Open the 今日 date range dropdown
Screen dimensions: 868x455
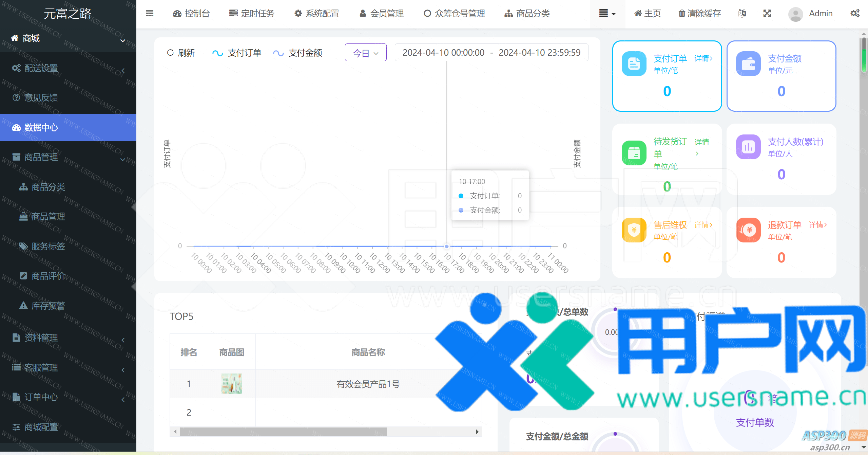(x=365, y=53)
